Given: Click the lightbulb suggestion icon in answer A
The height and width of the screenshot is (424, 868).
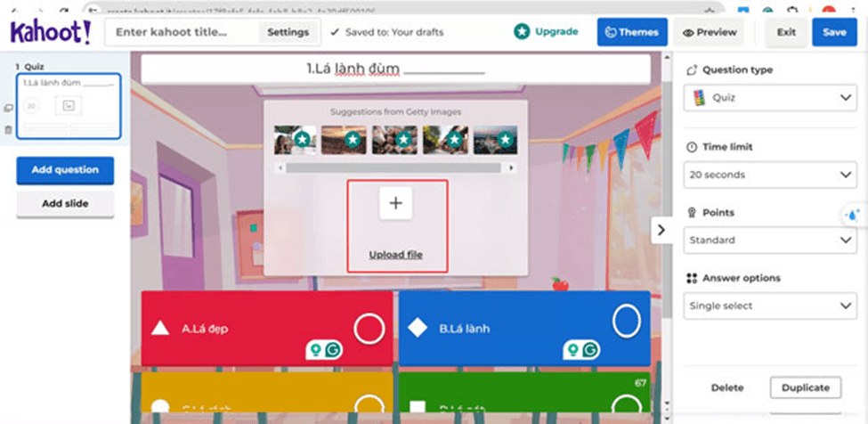Looking at the screenshot, I should [315, 350].
